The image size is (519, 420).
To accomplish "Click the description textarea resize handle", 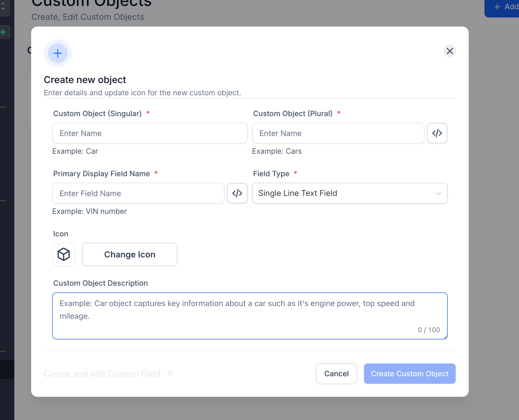I will [x=445, y=337].
